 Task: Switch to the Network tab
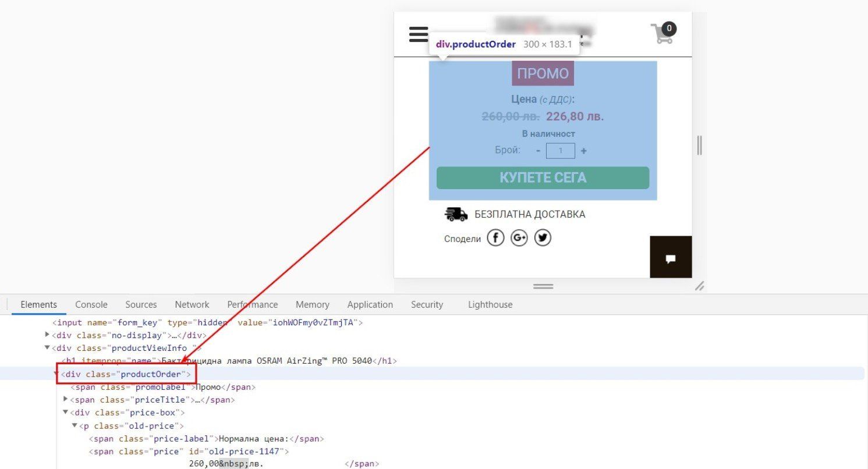click(192, 304)
